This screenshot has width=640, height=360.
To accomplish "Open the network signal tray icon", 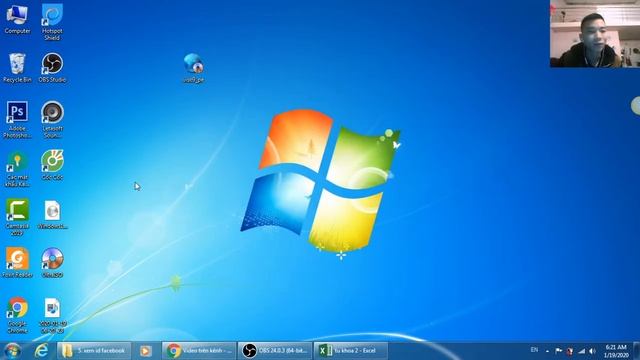I will pos(581,351).
